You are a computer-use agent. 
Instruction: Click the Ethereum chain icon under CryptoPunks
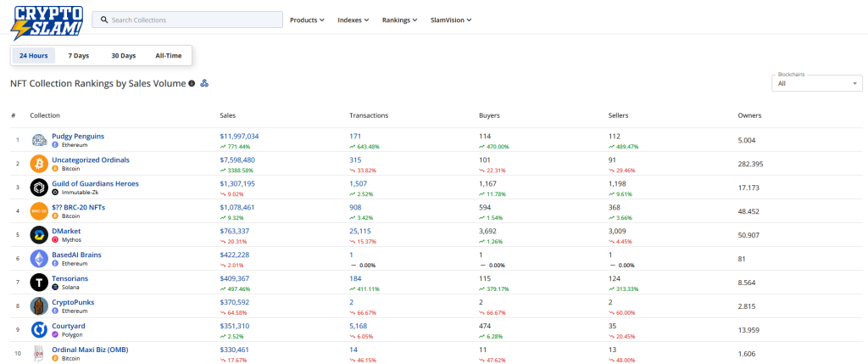point(55,311)
